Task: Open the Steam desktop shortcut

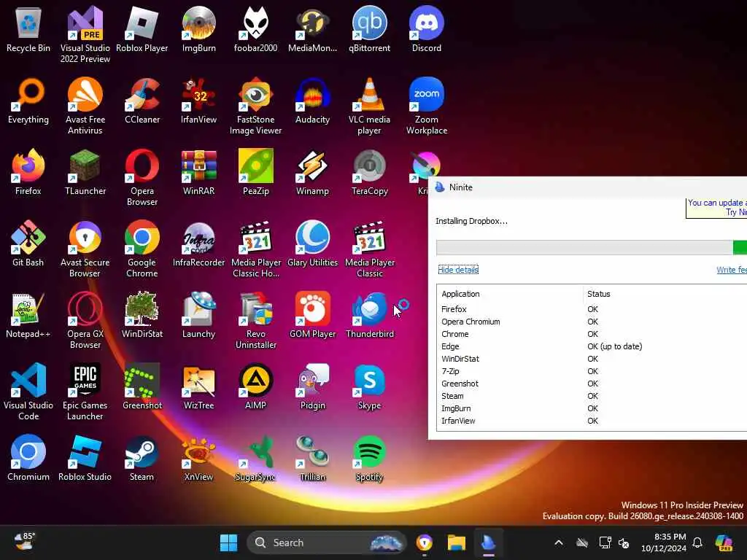Action: click(142, 458)
